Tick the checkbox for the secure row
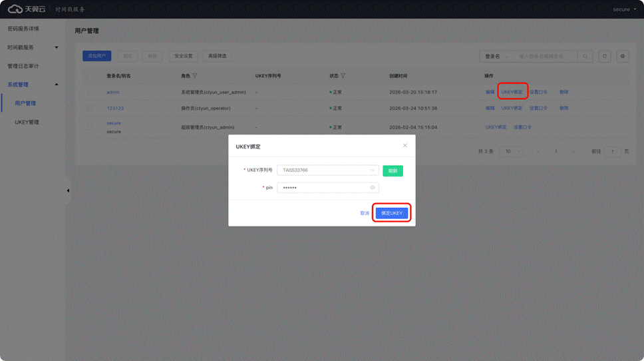This screenshot has width=644, height=361. point(90,127)
